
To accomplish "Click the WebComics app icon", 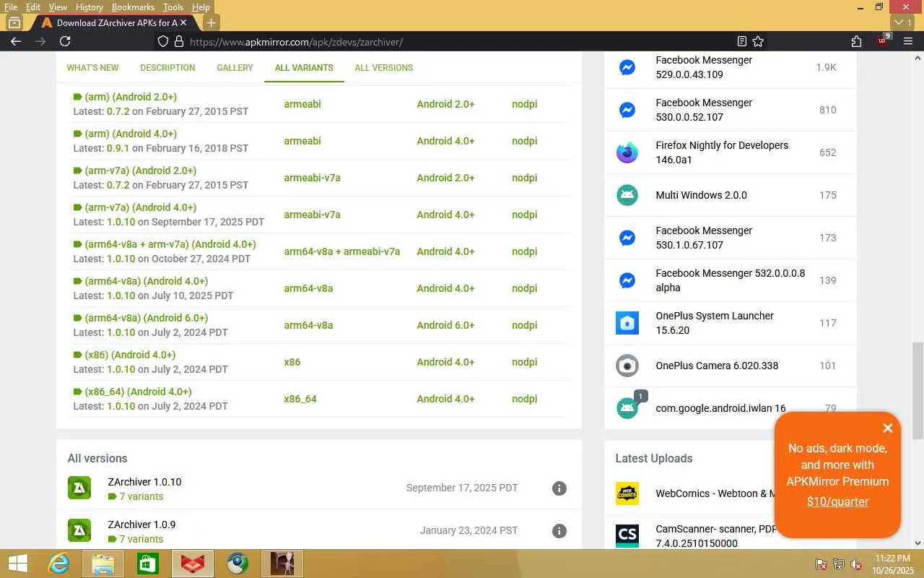I will click(627, 493).
